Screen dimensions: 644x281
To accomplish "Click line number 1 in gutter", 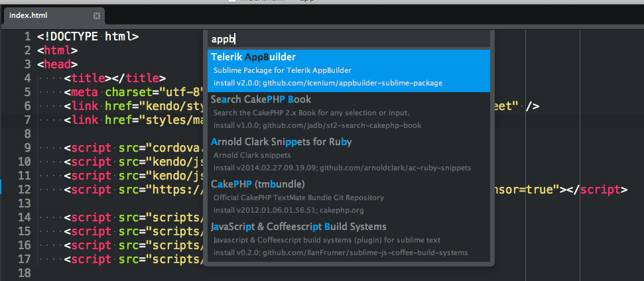I will 27,37.
